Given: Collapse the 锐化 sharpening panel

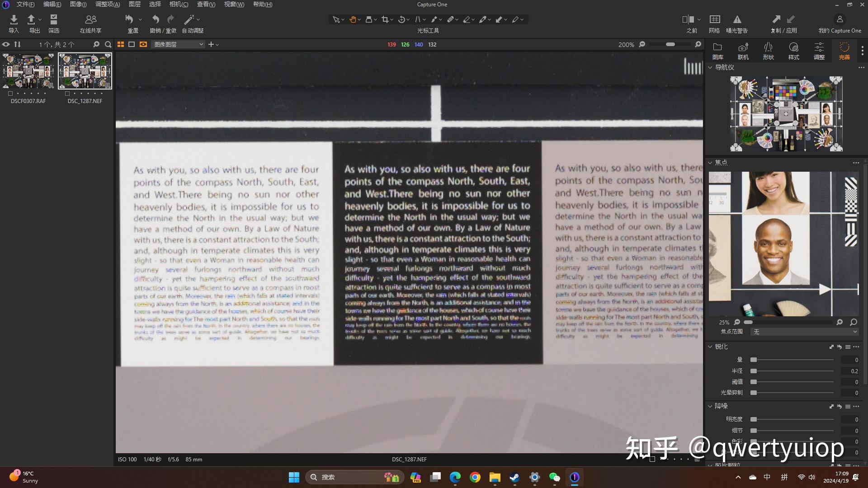Looking at the screenshot, I should click(709, 347).
